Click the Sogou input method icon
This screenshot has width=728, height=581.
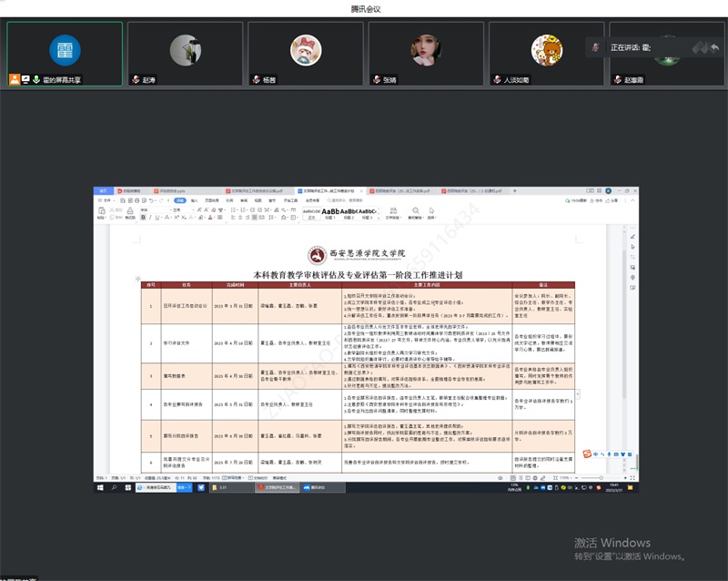pyautogui.click(x=588, y=455)
